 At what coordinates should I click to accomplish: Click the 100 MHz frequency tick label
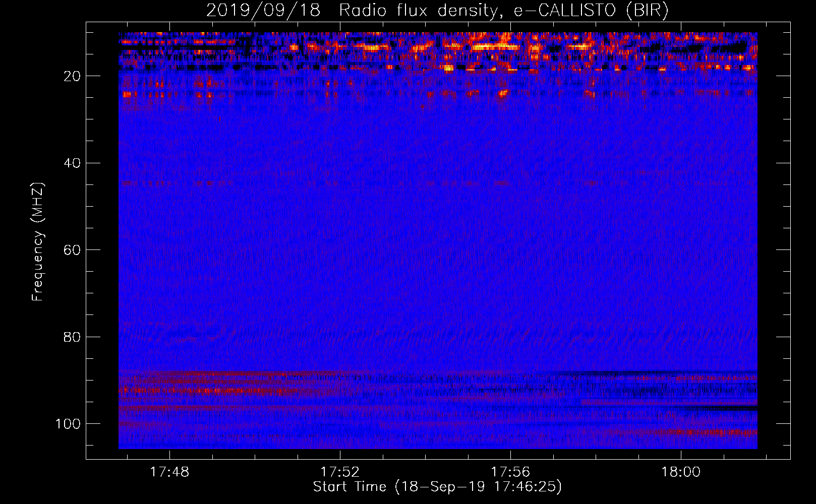tap(68, 424)
